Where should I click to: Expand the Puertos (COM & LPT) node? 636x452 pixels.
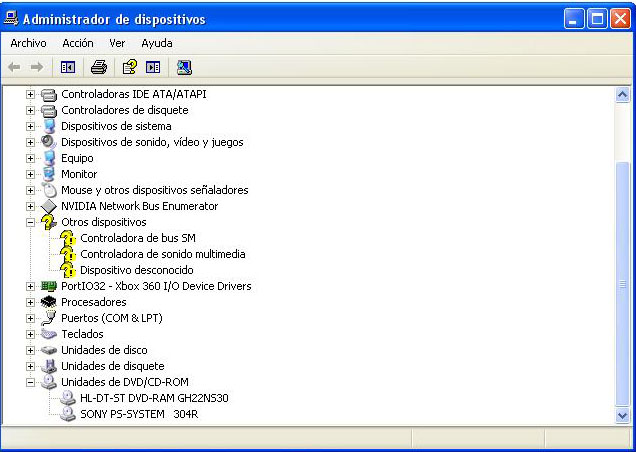coord(30,318)
